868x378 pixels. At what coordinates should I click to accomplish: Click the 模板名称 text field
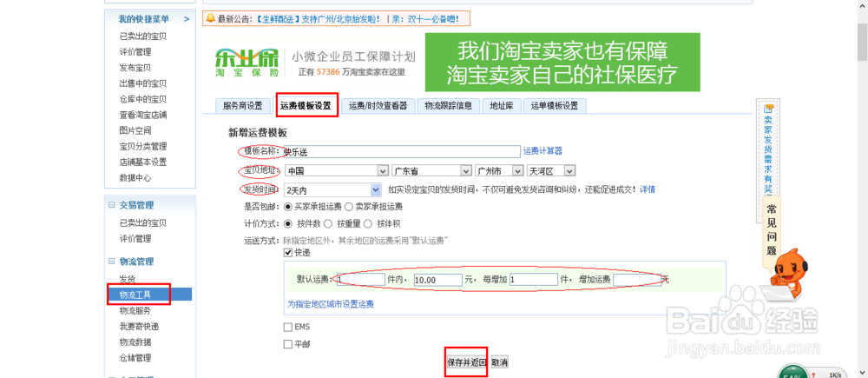(x=401, y=151)
